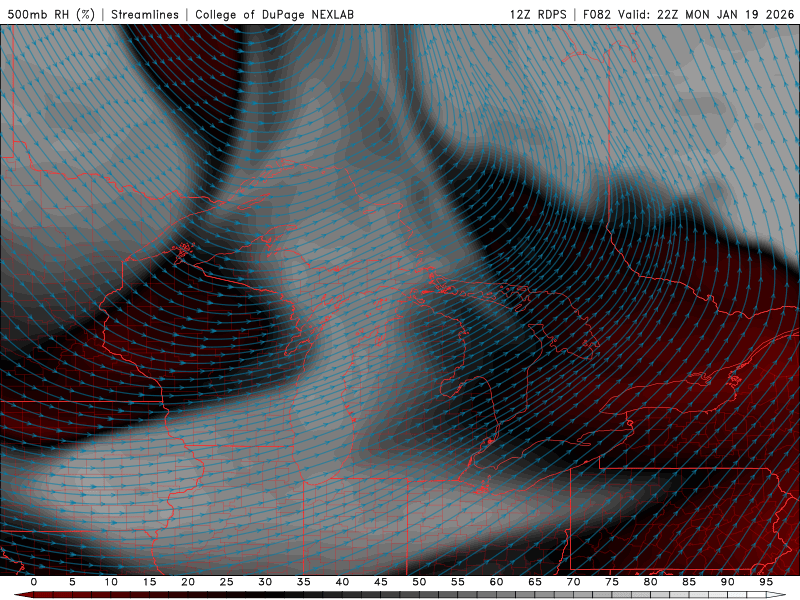This screenshot has width=800, height=600.
Task: Click the "Streamlines" label in header
Action: 145,14
